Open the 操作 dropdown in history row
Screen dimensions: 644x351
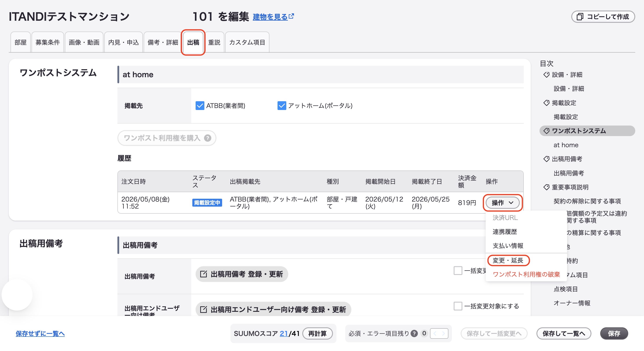pos(502,203)
